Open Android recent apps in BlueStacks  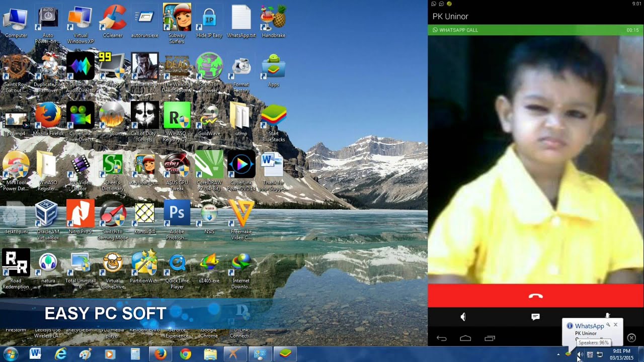click(490, 338)
